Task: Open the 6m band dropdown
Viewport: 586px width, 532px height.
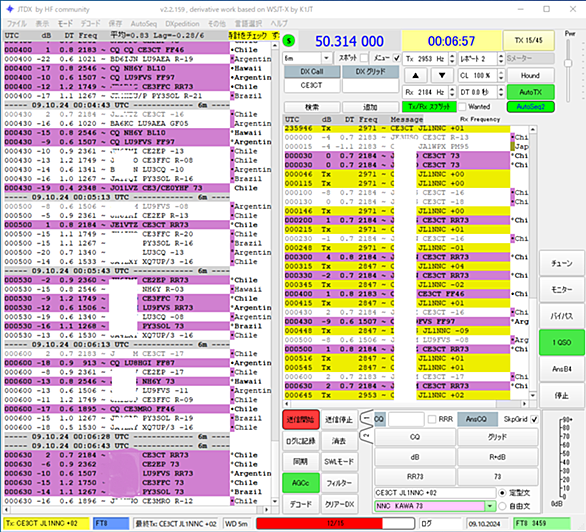Action: pyautogui.click(x=326, y=58)
